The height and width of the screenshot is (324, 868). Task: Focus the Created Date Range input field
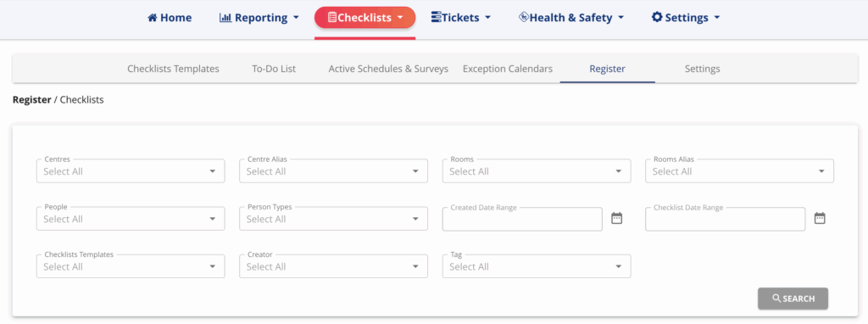(x=522, y=219)
